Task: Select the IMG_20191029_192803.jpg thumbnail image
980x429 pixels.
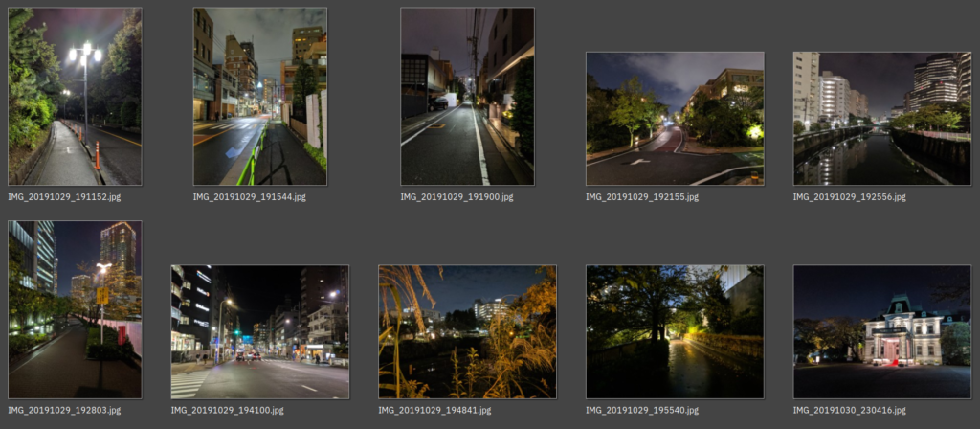Action: (75, 309)
